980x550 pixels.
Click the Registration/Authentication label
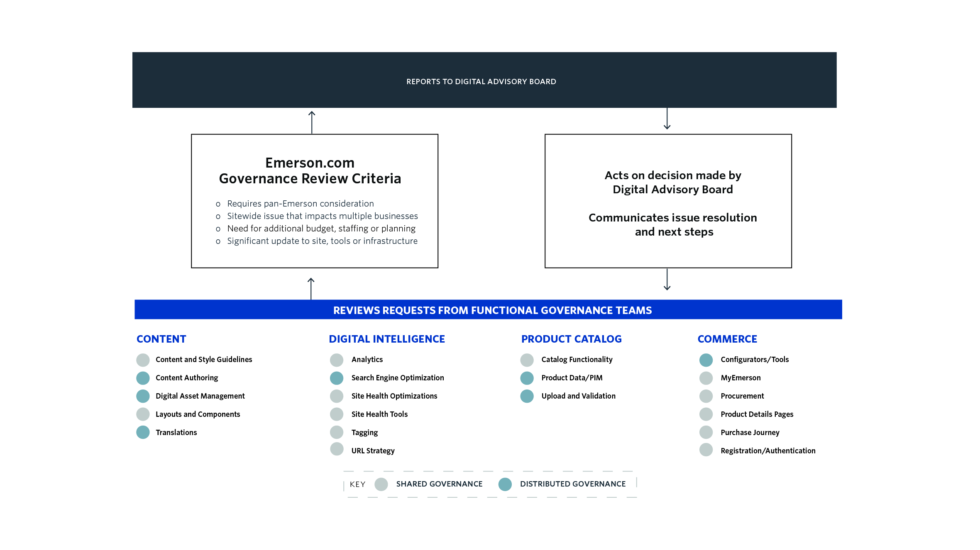pos(768,451)
